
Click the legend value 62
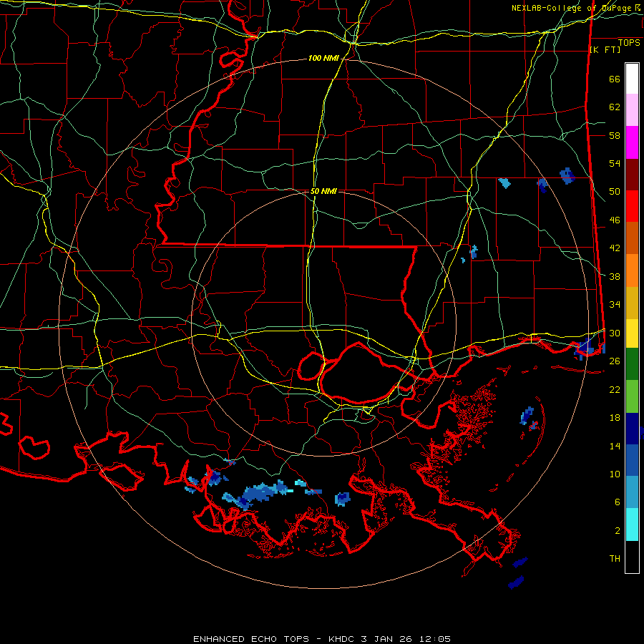[x=615, y=107]
